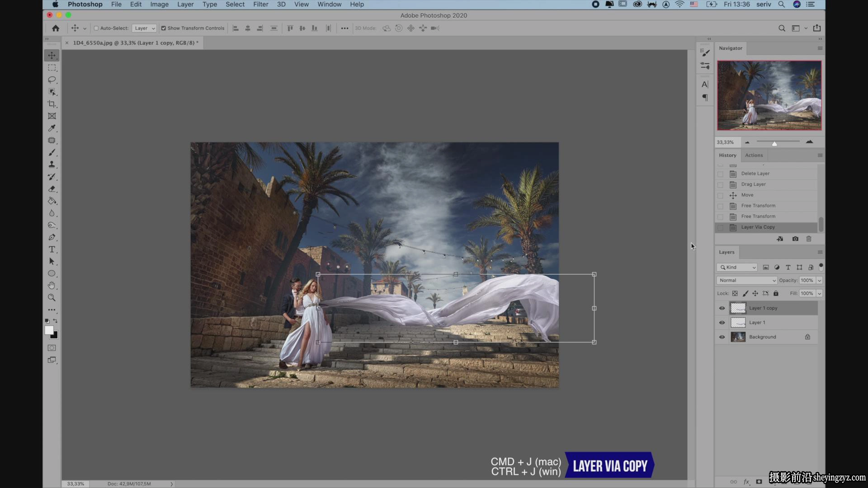Click the background color swatch
This screenshot has width=868, height=488.
click(55, 336)
